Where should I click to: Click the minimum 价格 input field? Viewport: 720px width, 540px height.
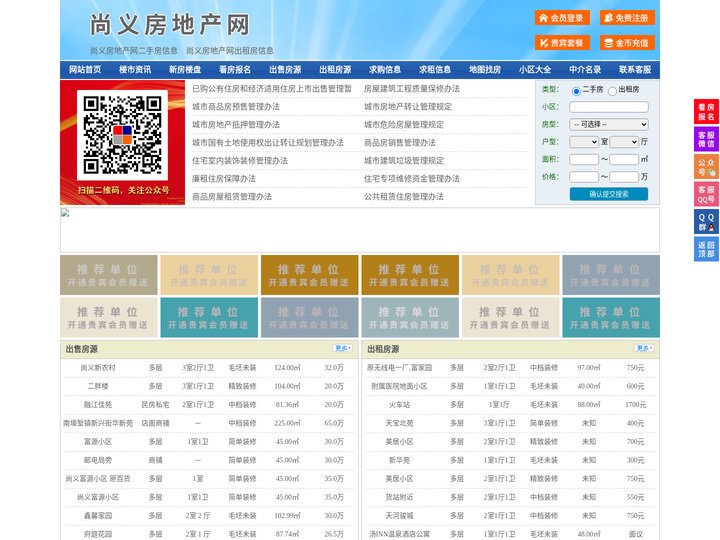pyautogui.click(x=584, y=177)
